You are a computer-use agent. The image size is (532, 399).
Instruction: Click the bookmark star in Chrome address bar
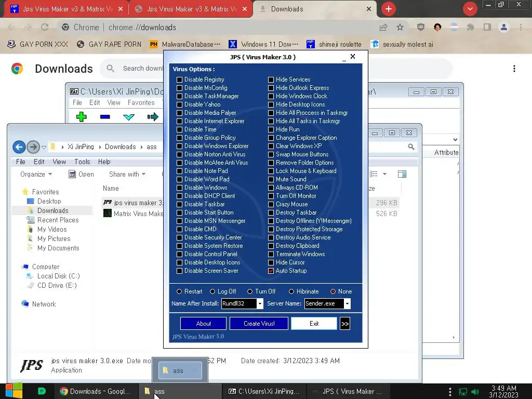[x=400, y=27]
